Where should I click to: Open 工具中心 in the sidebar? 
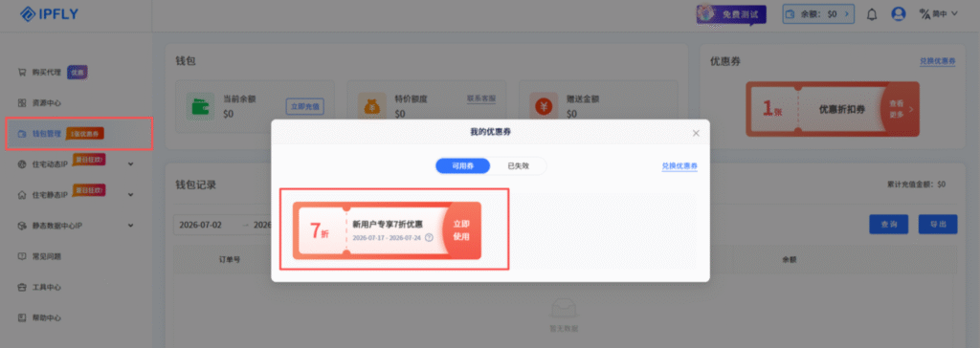tap(47, 288)
